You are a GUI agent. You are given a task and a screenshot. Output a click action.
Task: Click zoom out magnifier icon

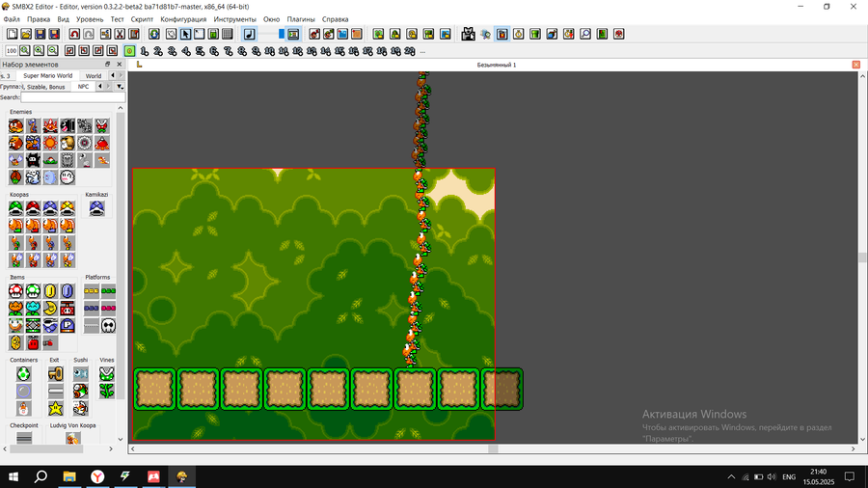pos(53,51)
